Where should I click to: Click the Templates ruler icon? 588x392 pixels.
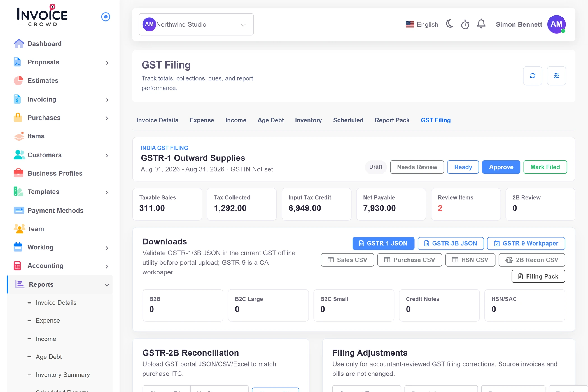point(18,192)
